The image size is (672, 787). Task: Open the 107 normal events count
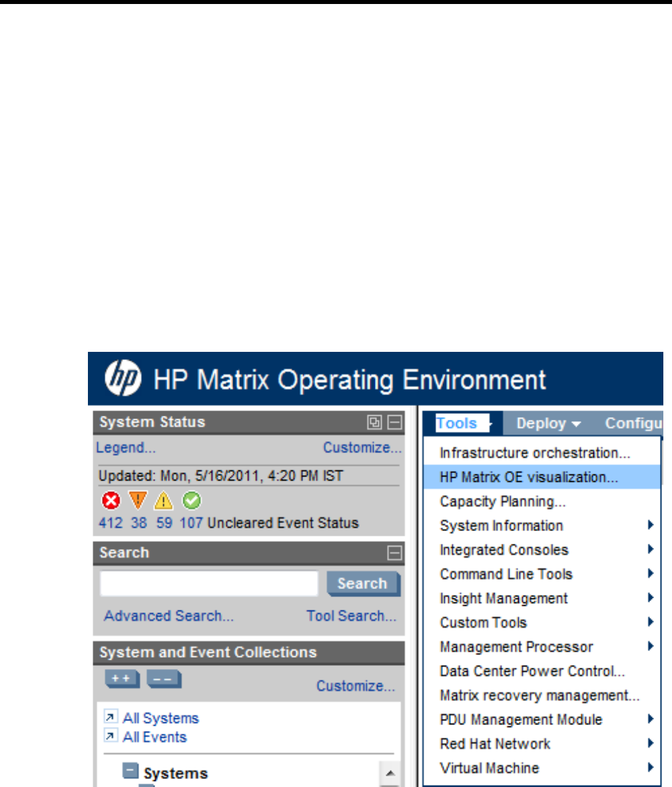(191, 523)
